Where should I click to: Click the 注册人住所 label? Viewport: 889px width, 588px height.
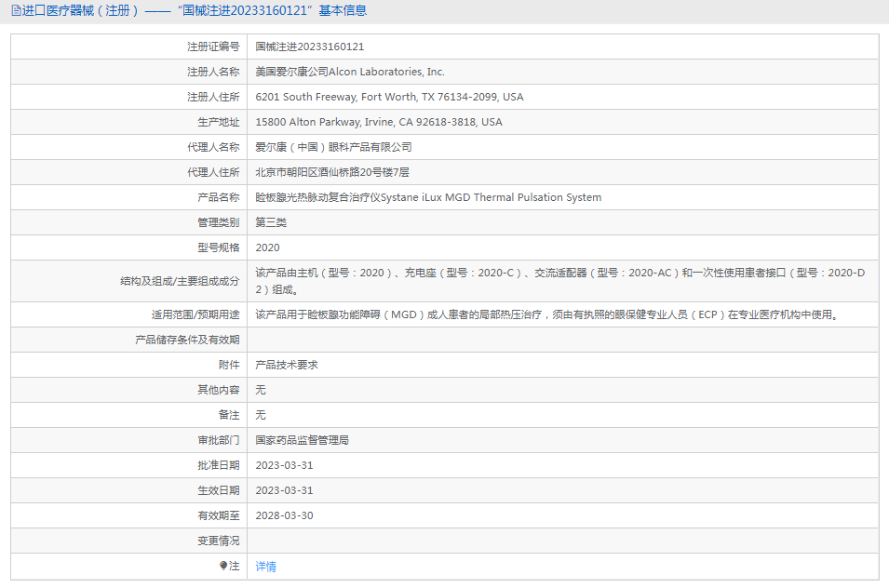click(213, 97)
